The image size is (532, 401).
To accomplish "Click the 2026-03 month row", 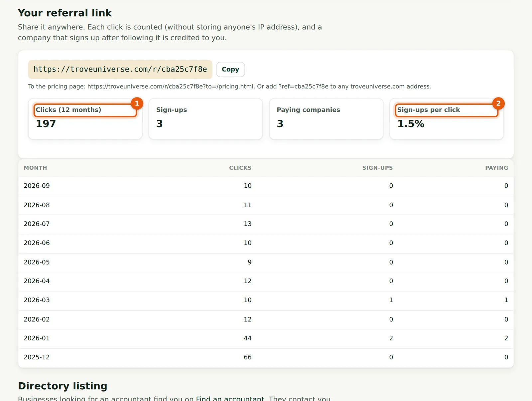I will (x=266, y=301).
